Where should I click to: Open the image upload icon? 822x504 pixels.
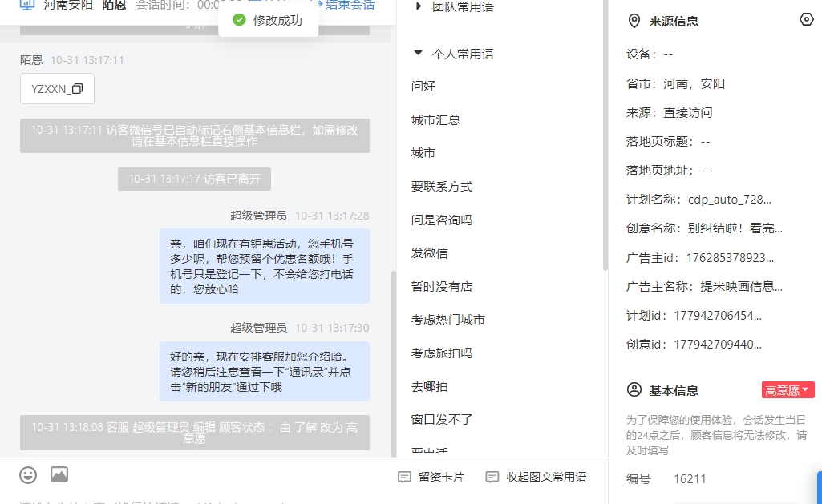59,474
